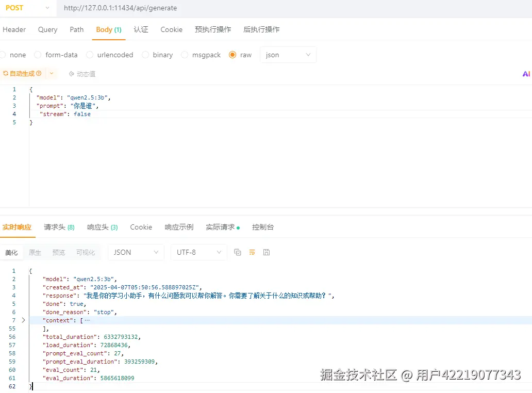Select the msgpack radio button
Viewport: 532px width, 393px height.
click(185, 55)
